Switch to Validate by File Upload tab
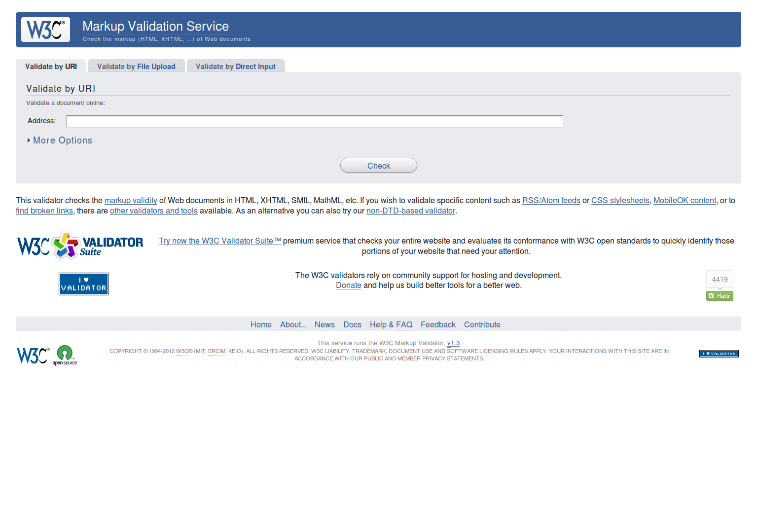Viewport: 757px width, 532px height. pyautogui.click(x=136, y=67)
